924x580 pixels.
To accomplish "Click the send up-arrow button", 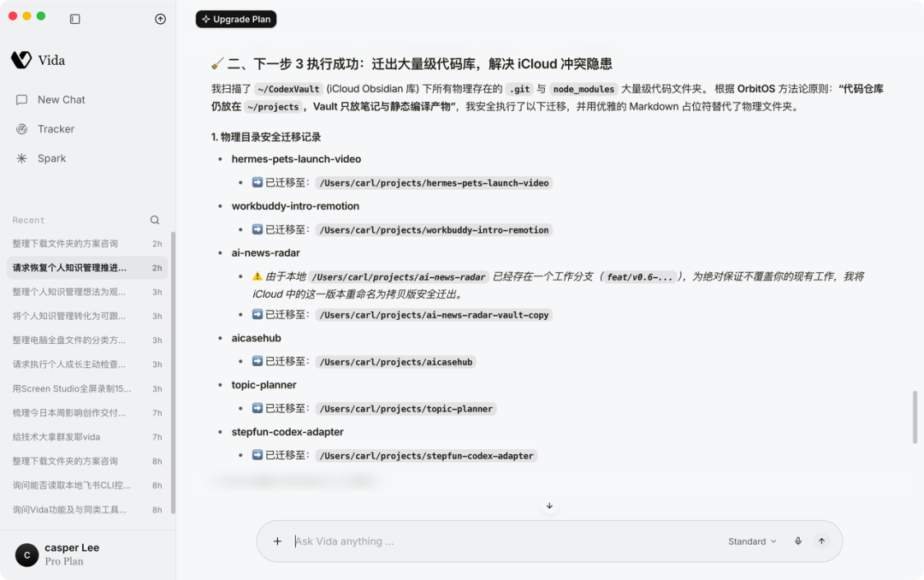I will 821,542.
